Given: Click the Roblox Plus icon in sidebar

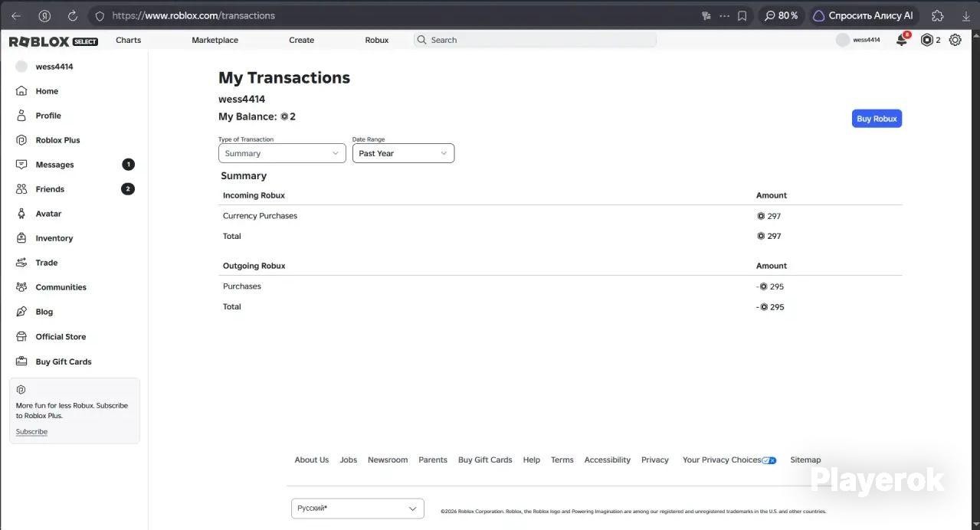Looking at the screenshot, I should point(21,140).
